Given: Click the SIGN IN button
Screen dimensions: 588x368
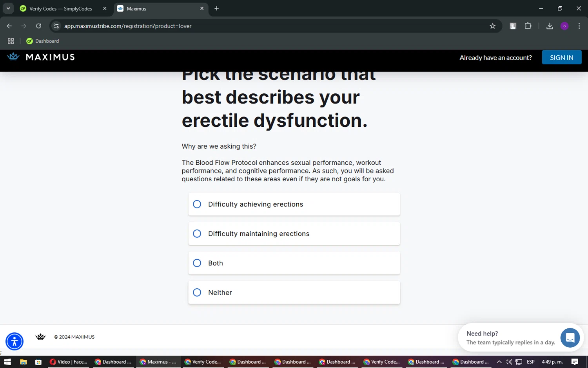Looking at the screenshot, I should tap(561, 57).
